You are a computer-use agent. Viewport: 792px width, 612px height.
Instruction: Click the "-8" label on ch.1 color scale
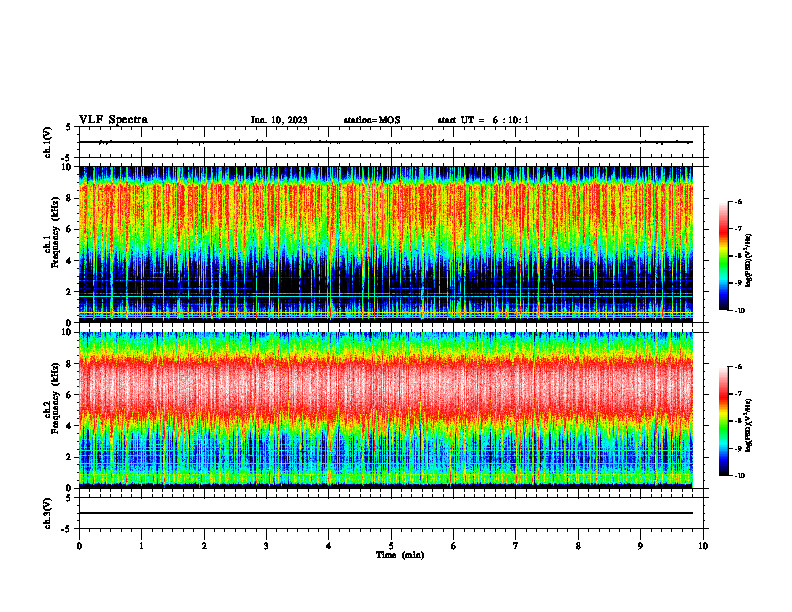coord(738,256)
